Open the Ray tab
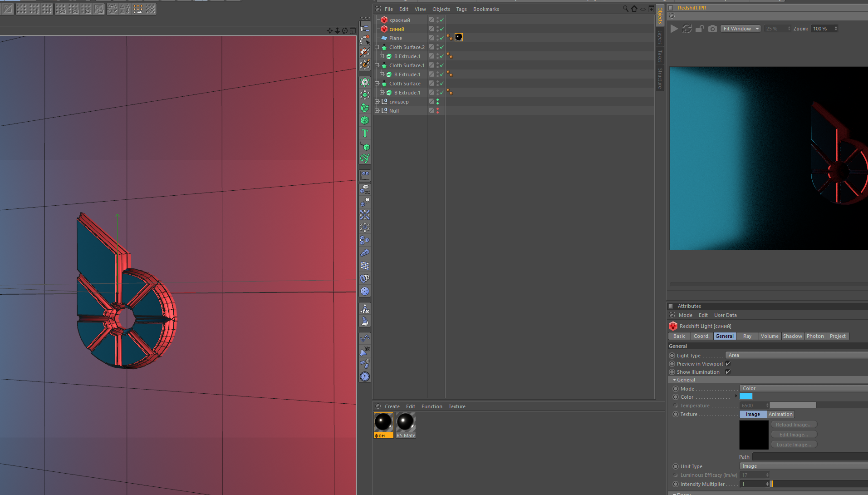868x495 pixels. pyautogui.click(x=747, y=336)
